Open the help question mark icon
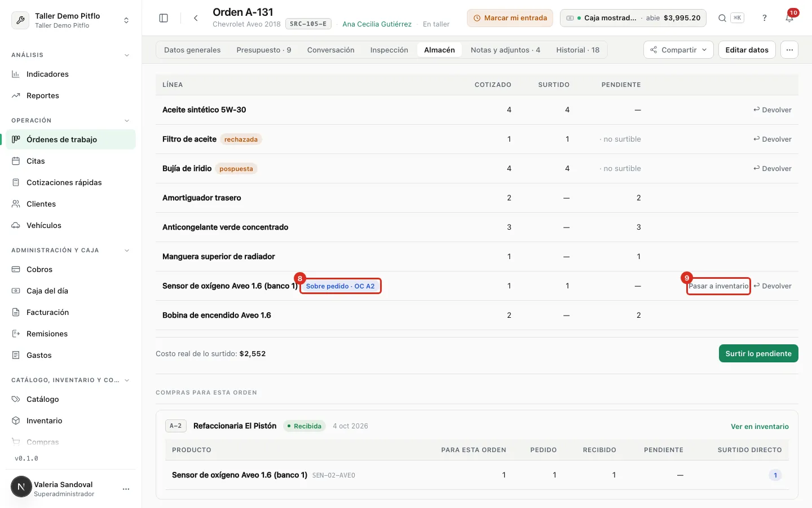 click(x=765, y=18)
